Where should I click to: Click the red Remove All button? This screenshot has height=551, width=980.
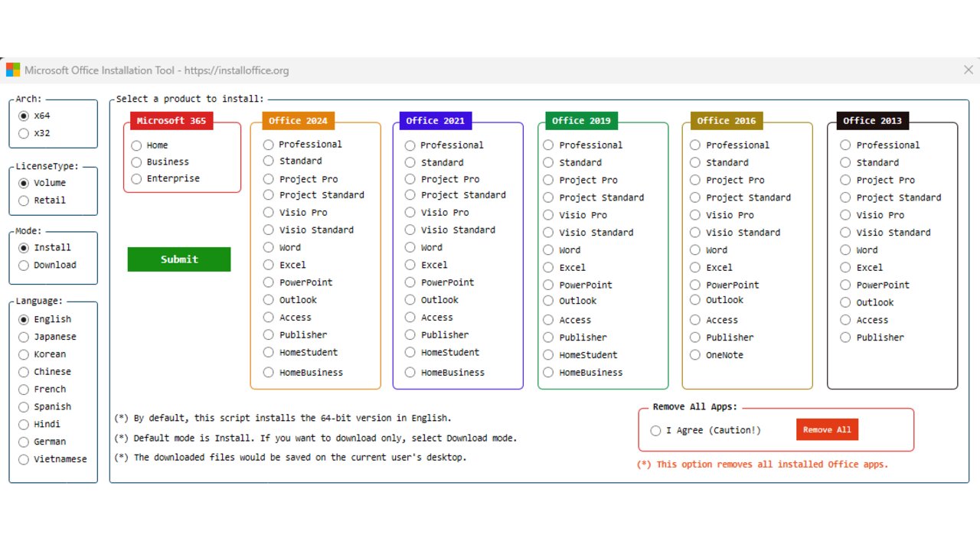[x=828, y=430]
